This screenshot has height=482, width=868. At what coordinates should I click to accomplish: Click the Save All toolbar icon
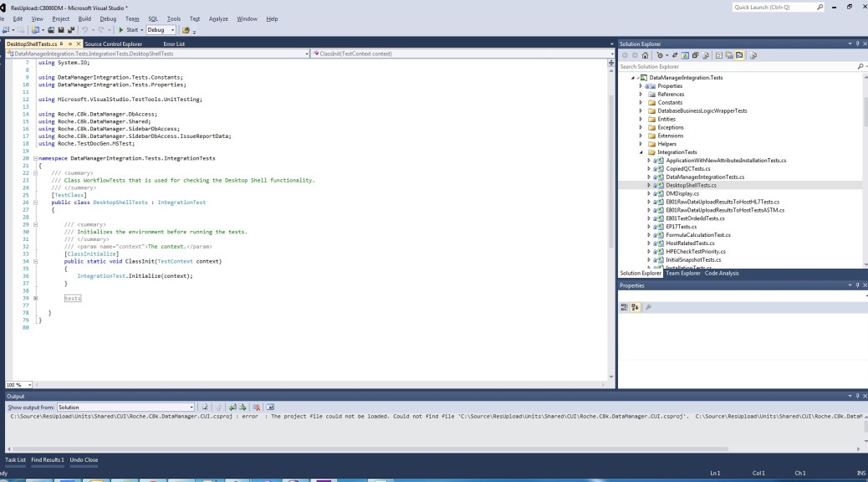70,30
